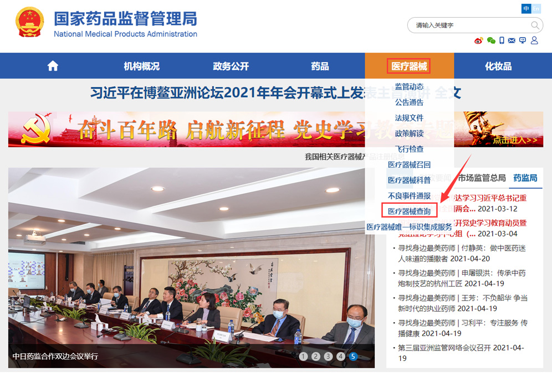The height and width of the screenshot is (392, 552).
Task: Choose 医疗器械查询 from the dropdown
Action: pyautogui.click(x=410, y=211)
